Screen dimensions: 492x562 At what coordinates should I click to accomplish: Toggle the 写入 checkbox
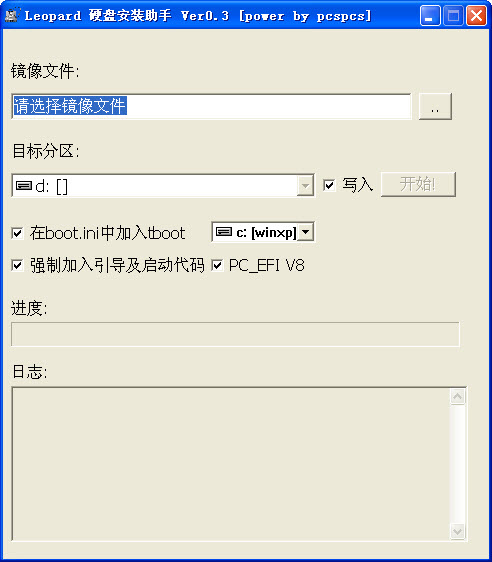329,185
